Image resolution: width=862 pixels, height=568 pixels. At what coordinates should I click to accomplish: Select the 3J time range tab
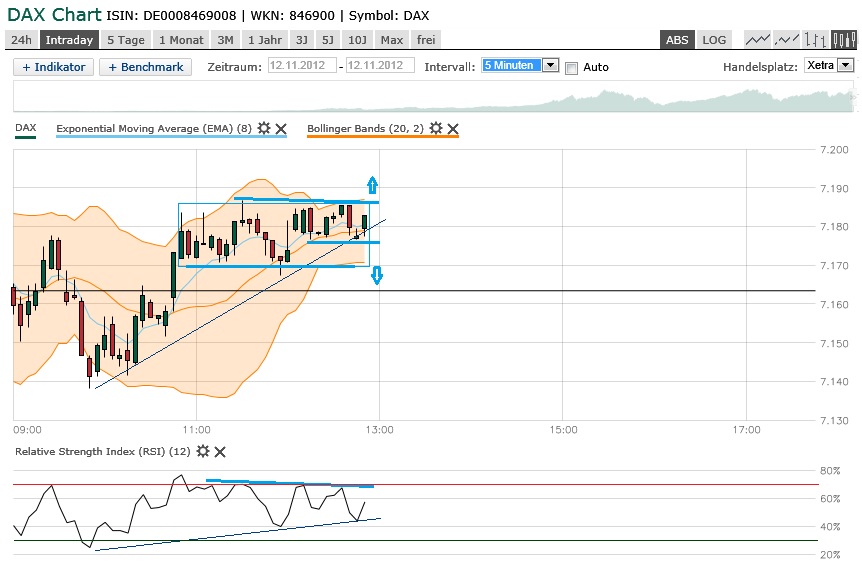pos(302,40)
